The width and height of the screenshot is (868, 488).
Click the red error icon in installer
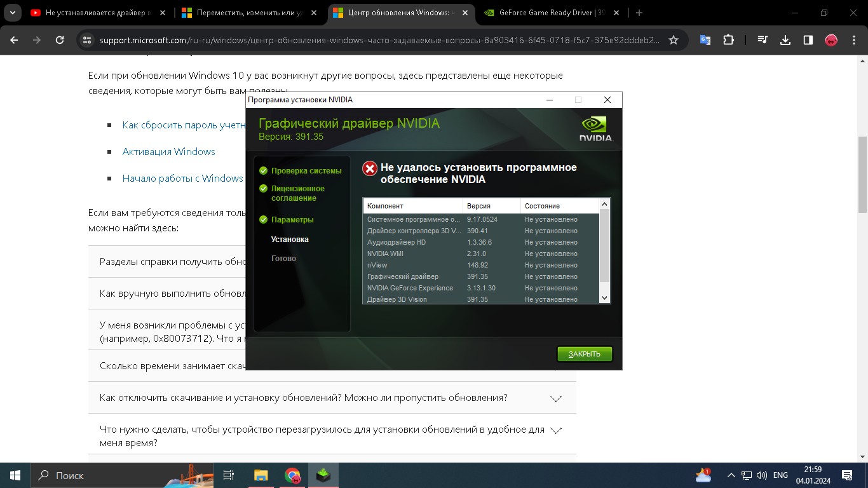pyautogui.click(x=370, y=168)
